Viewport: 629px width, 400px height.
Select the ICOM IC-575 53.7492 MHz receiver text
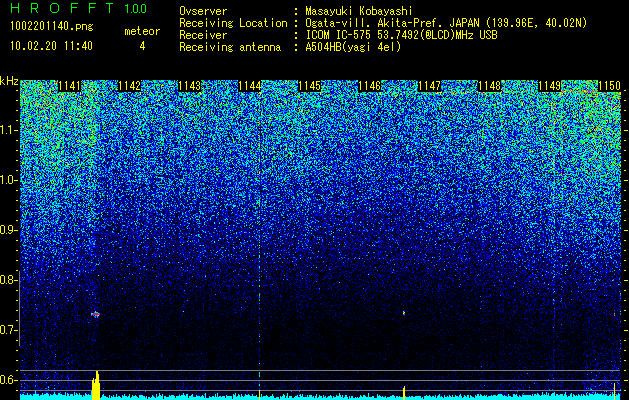click(x=401, y=35)
